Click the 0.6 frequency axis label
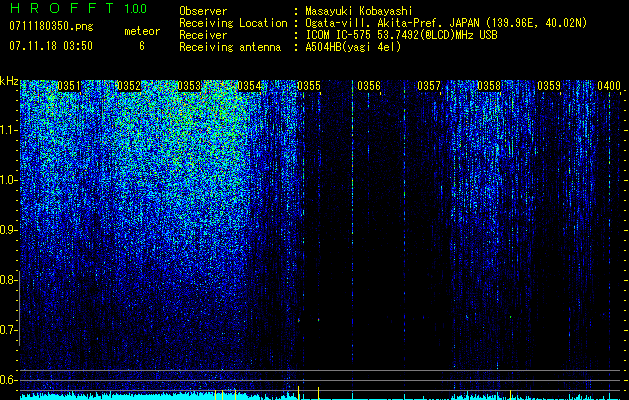Image resolution: width=629 pixels, height=400 pixels. [7, 380]
